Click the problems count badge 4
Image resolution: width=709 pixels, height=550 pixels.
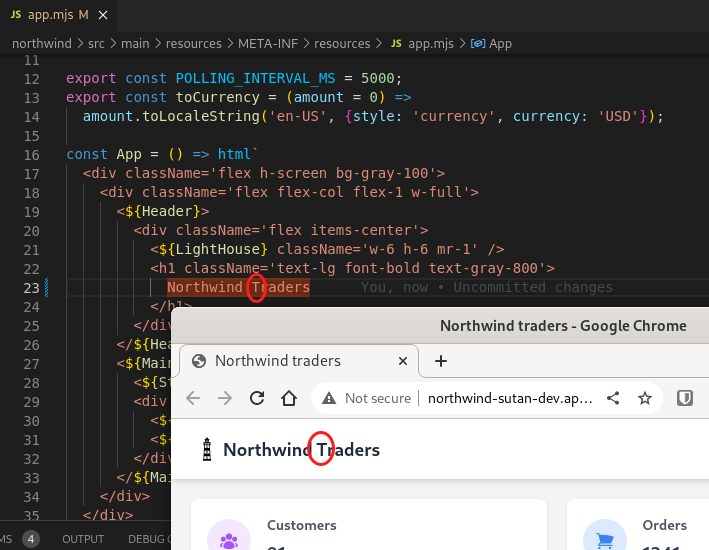(31, 539)
